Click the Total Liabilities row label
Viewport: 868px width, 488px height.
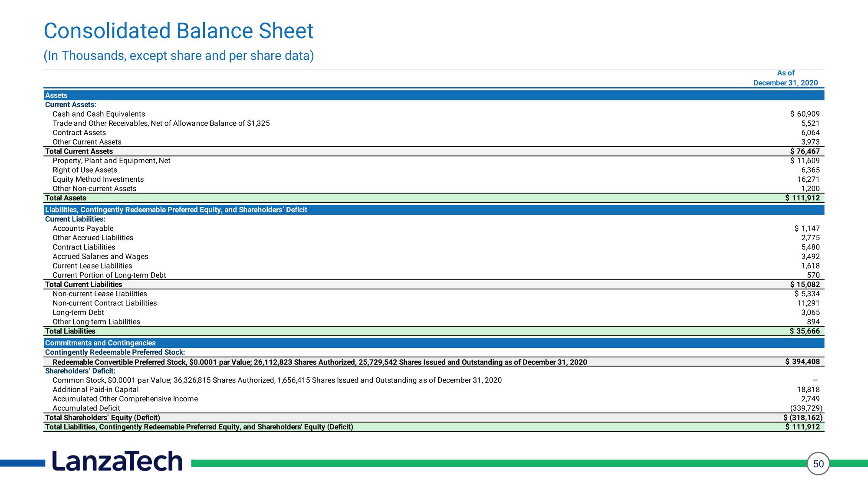(x=70, y=331)
